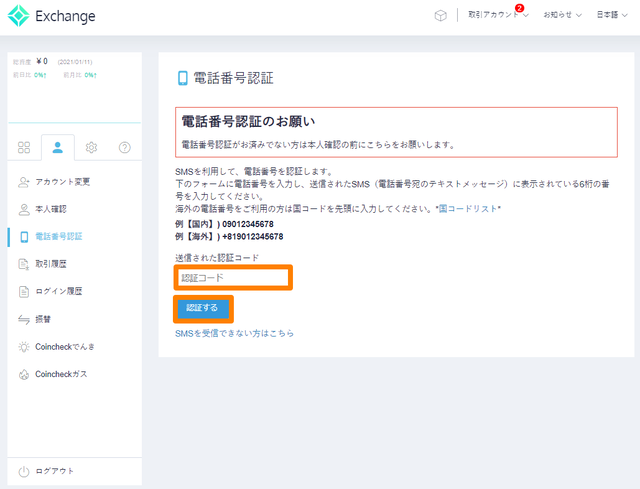The image size is (640, 489).
Task: Click the example number +819012345678
Action: [x=253, y=237]
